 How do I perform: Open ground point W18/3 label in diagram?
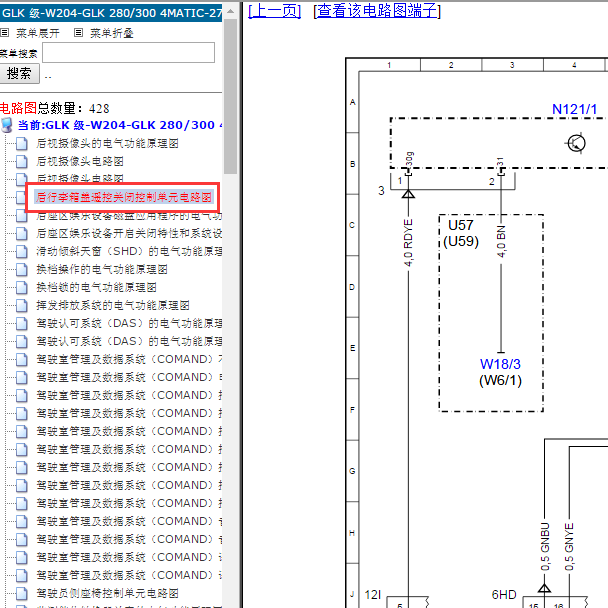[500, 364]
